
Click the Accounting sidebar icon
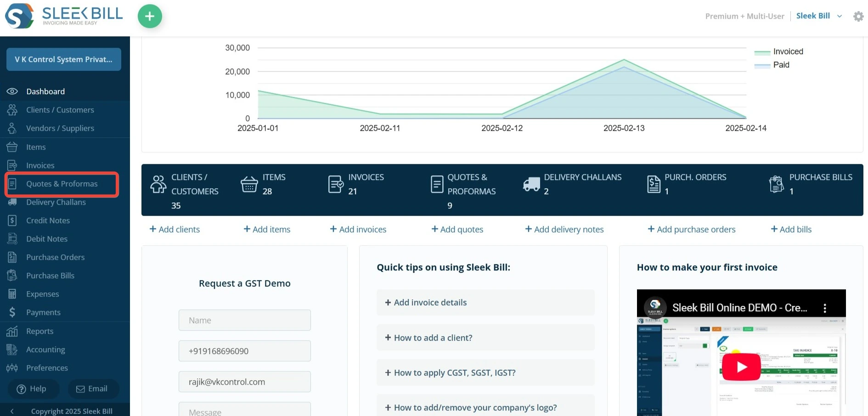tap(12, 349)
